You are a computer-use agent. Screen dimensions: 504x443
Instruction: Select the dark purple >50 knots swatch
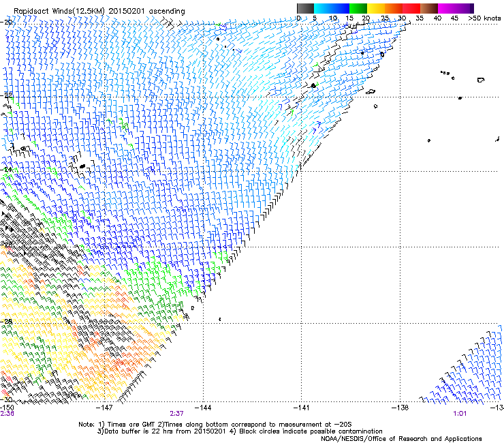click(471, 8)
